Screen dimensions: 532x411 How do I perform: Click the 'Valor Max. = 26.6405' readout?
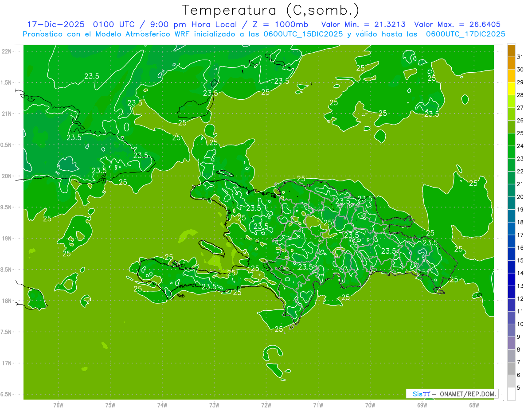pyautogui.click(x=458, y=24)
